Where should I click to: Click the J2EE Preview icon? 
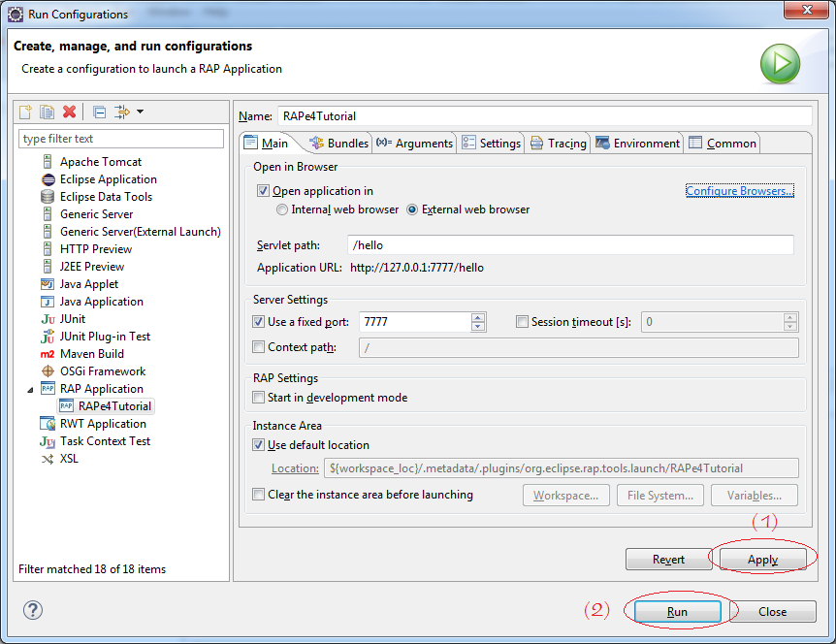click(48, 267)
